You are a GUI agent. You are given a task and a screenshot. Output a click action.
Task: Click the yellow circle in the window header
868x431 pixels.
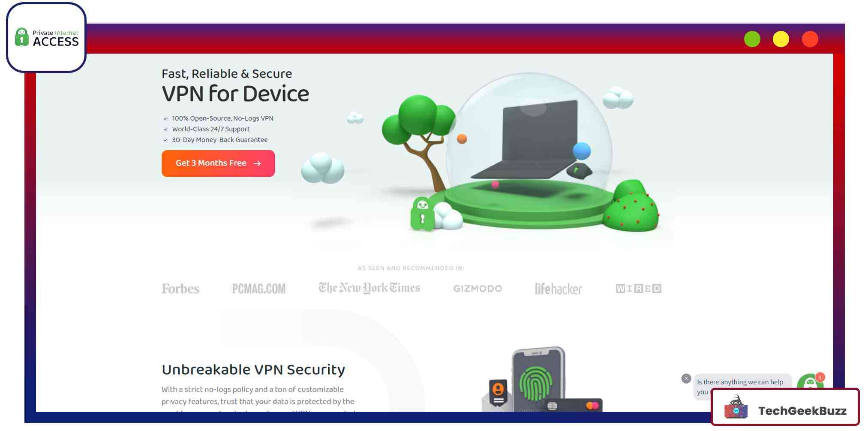tap(781, 39)
